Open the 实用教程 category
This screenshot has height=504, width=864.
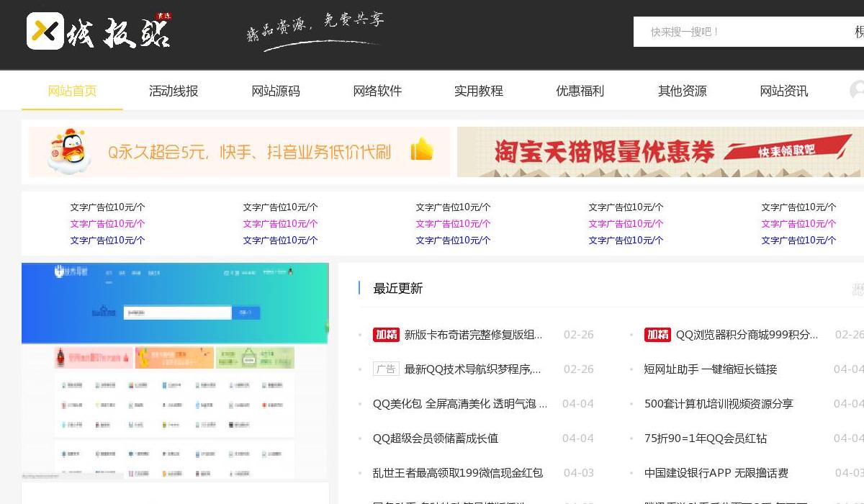479,91
